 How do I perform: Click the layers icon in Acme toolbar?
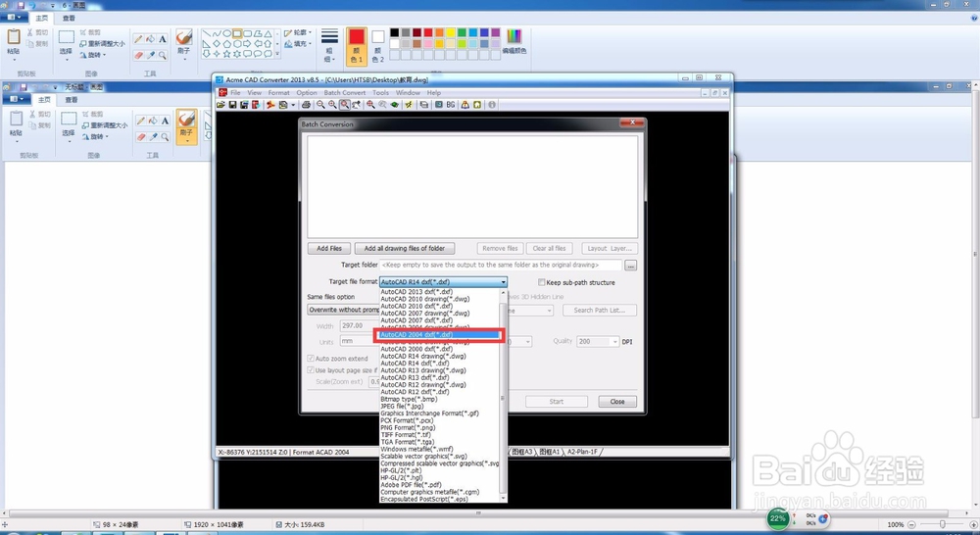(423, 105)
